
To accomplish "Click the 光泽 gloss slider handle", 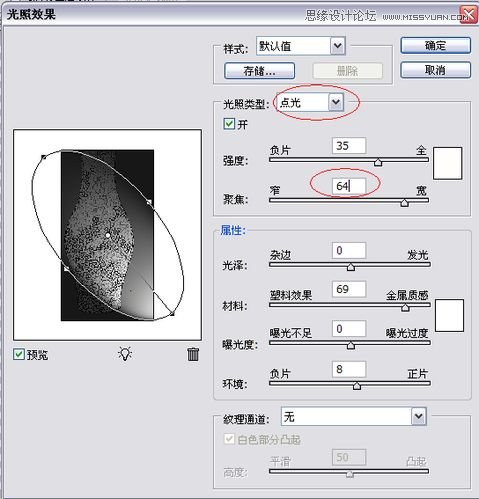I will tap(351, 267).
